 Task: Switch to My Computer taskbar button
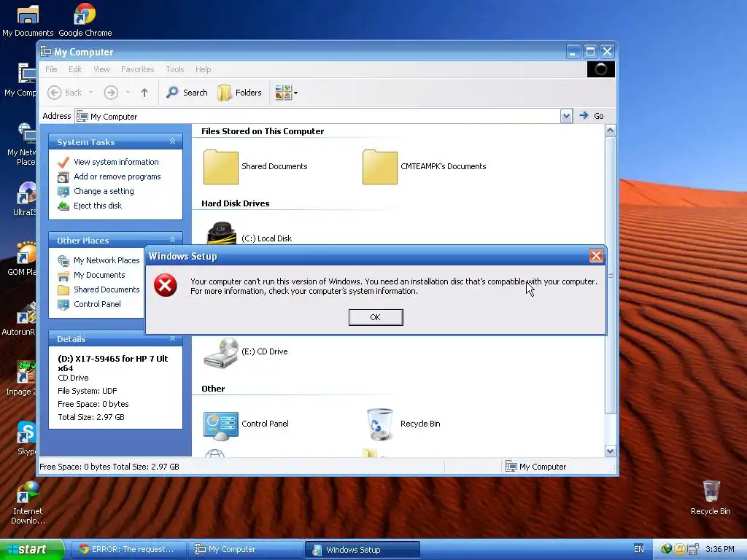click(x=245, y=550)
